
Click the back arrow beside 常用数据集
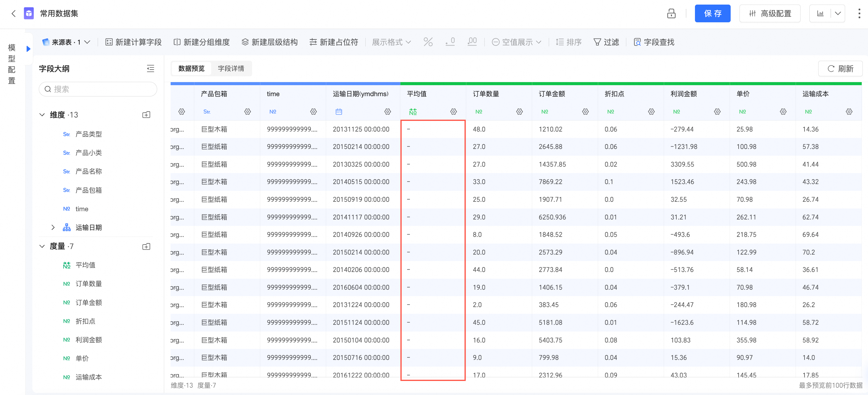13,13
